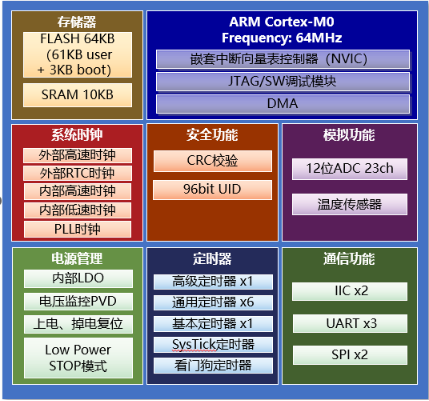Select the 内部LDO block

(78, 278)
